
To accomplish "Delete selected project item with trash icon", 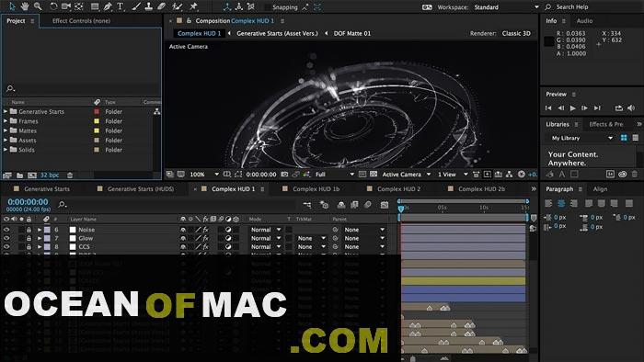I will 70,175.
